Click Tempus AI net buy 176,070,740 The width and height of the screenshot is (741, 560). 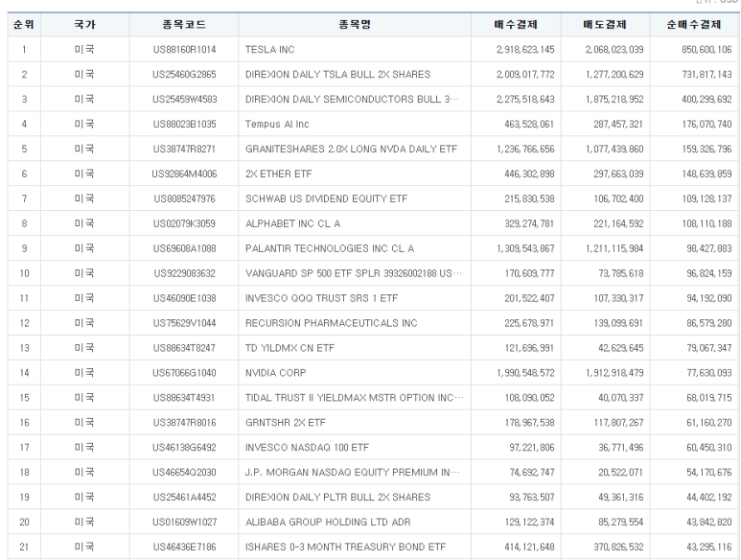click(706, 125)
